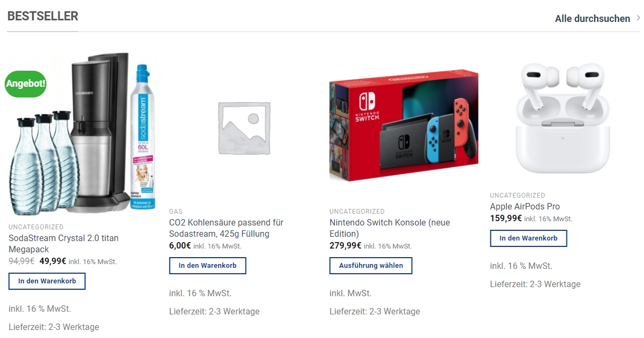This screenshot has width=644, height=338.
Task: Open SodaStream Crystal 2.0 titan Megapack title
Action: point(64,244)
